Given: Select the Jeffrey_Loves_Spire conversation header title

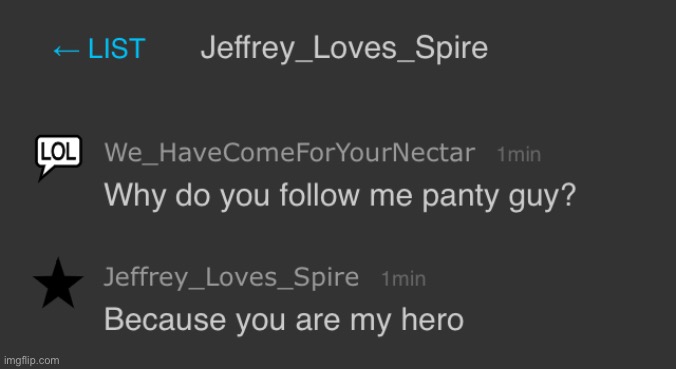Looking at the screenshot, I should coord(344,48).
